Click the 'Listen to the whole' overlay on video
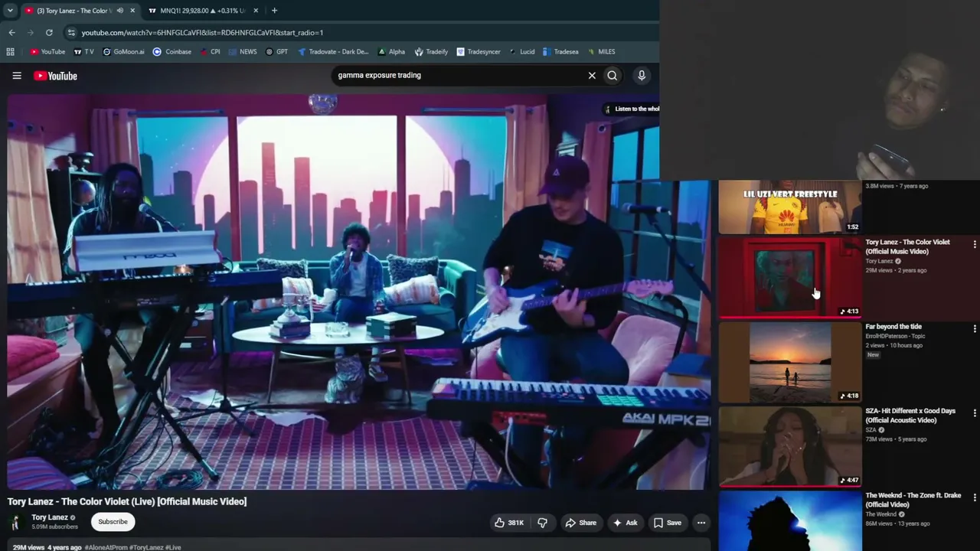 (x=631, y=109)
